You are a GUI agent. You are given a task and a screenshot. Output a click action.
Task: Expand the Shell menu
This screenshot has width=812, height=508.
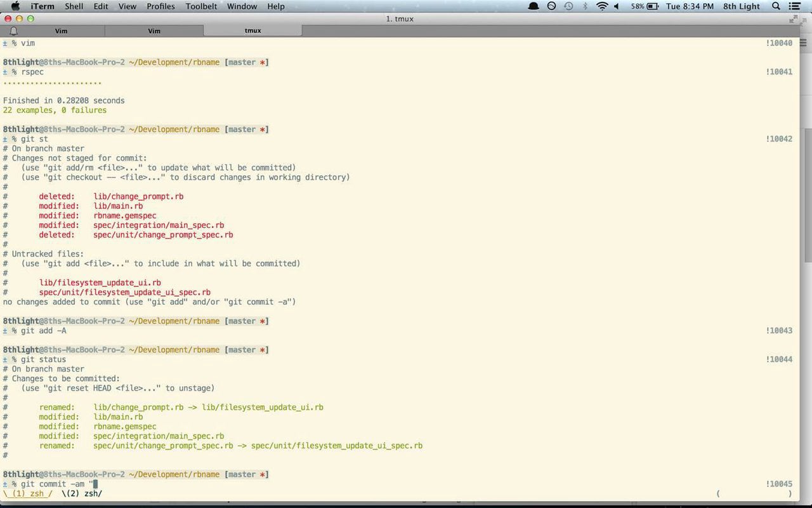74,6
